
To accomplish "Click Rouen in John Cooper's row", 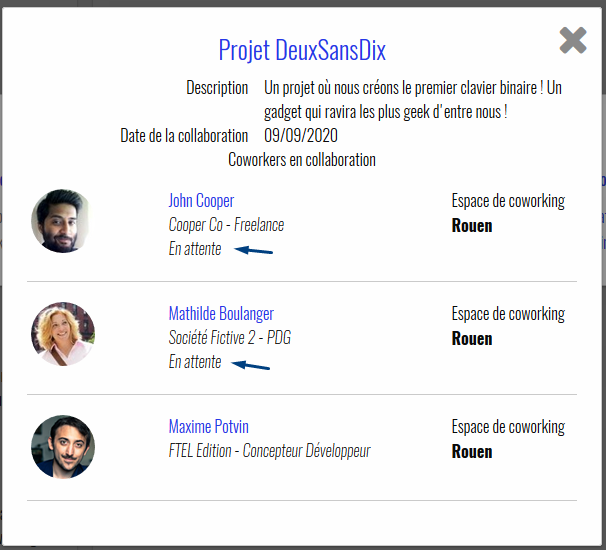I will [472, 226].
